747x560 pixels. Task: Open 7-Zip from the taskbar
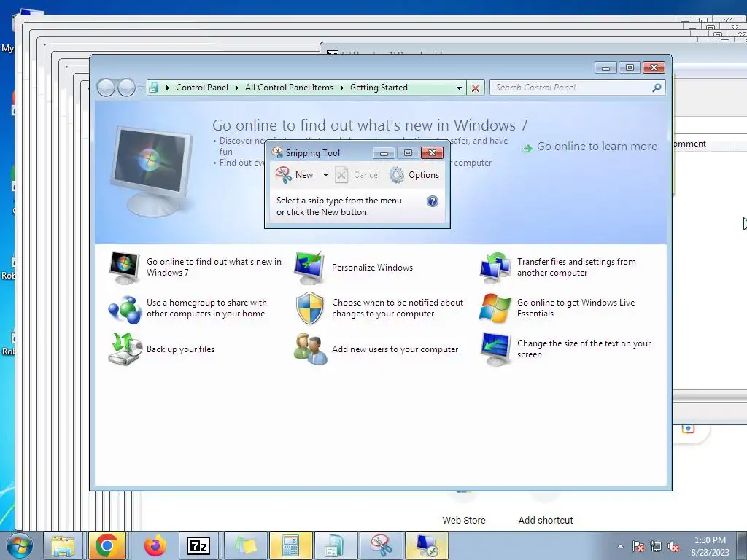point(198,545)
